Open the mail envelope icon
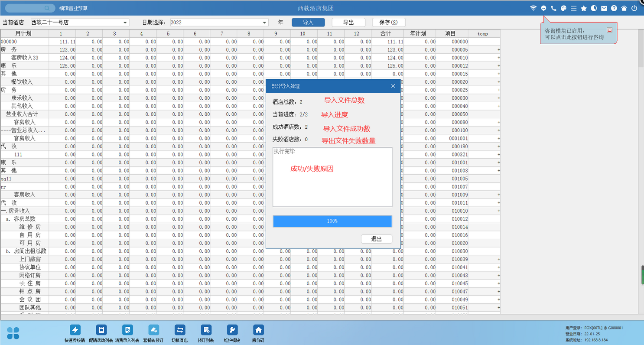This screenshot has width=644, height=345. click(604, 8)
